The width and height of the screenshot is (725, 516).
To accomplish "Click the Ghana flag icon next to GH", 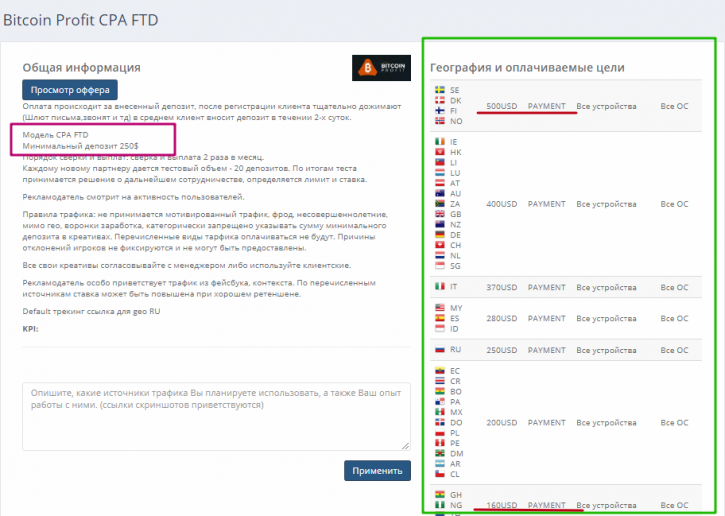I will point(440,495).
